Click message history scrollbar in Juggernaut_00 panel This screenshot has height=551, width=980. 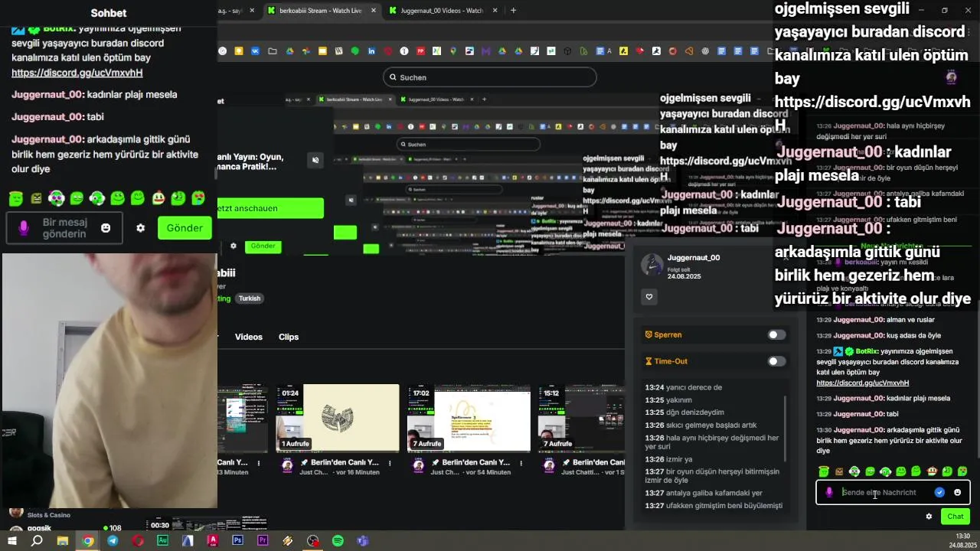785,429
